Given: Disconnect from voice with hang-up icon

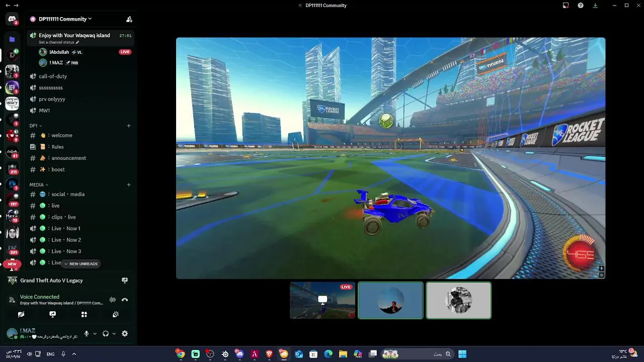Looking at the screenshot, I should (x=125, y=300).
